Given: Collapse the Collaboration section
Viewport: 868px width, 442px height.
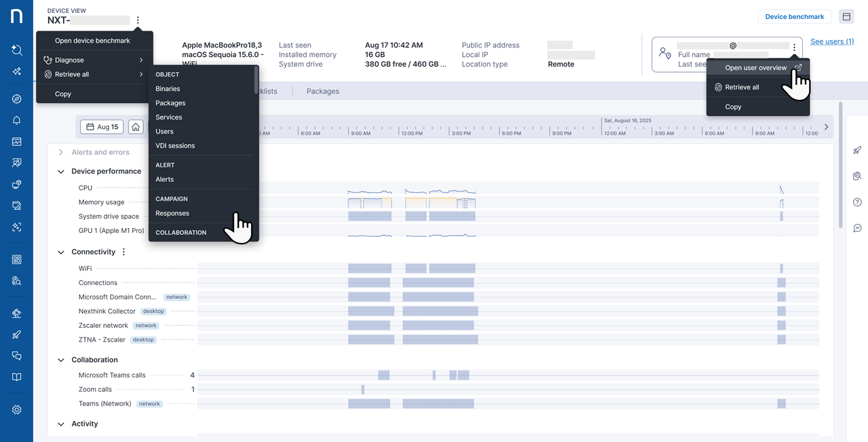Looking at the screenshot, I should (61, 361).
